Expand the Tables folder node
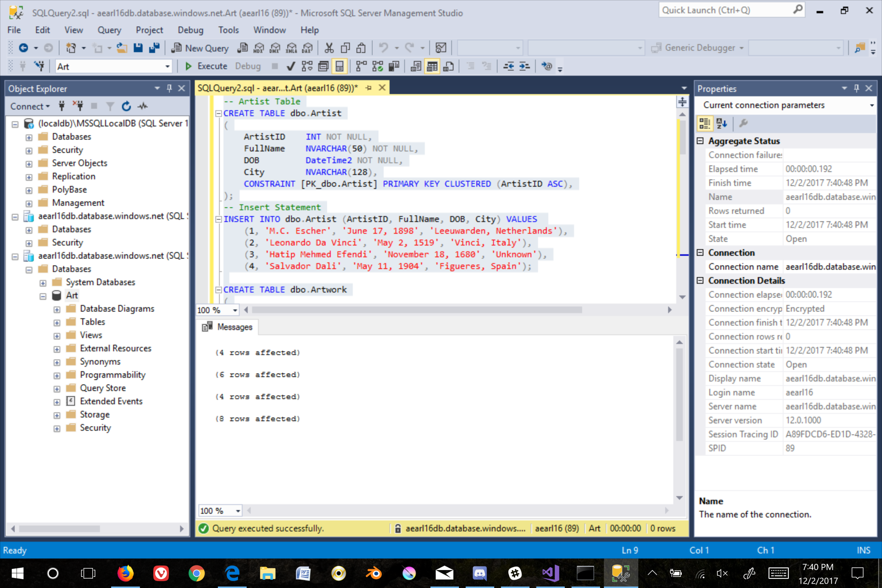This screenshot has height=588, width=882. [57, 322]
